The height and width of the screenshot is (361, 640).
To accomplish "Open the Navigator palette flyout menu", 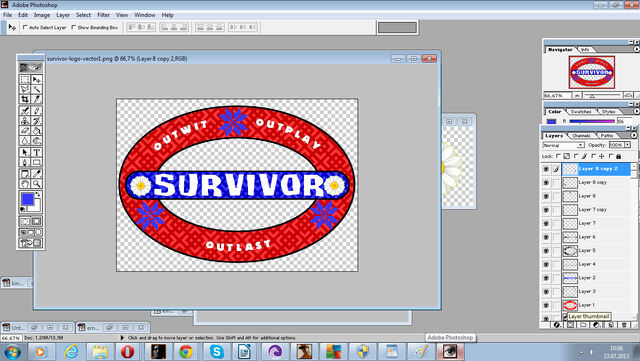I will [636, 49].
